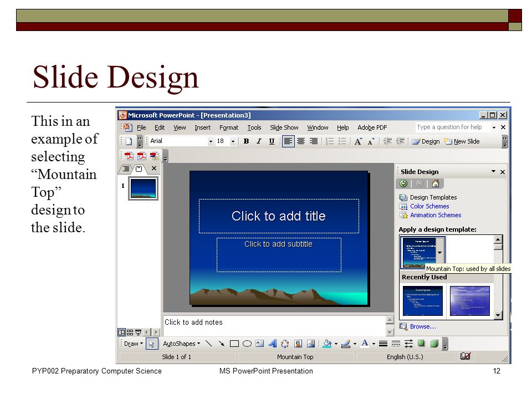
Task: Click the Increase Font Size icon
Action: pos(358,141)
